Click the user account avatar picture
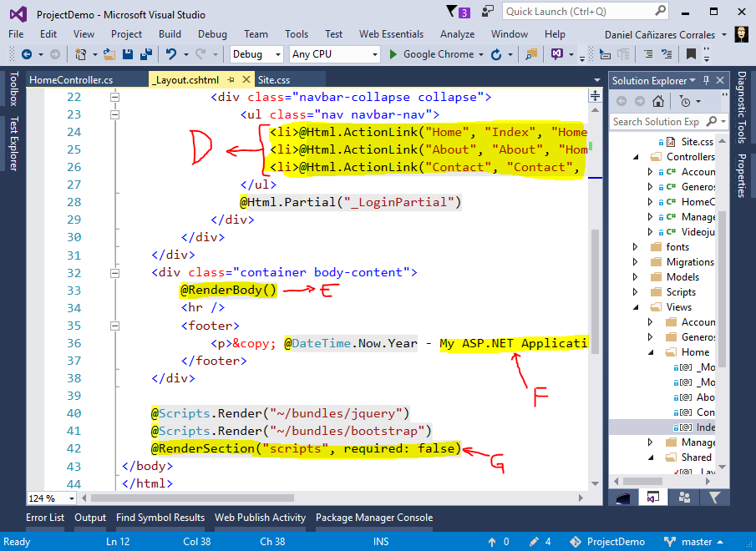This screenshot has width=756, height=551. coord(741,34)
